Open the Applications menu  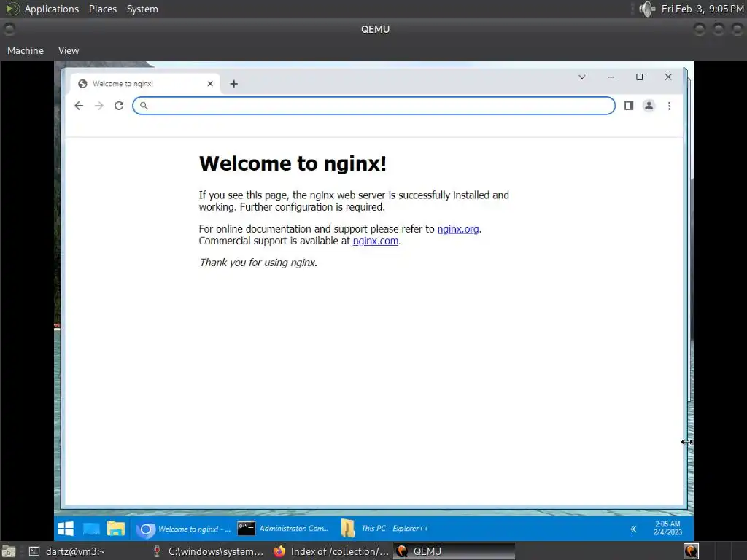tap(52, 9)
